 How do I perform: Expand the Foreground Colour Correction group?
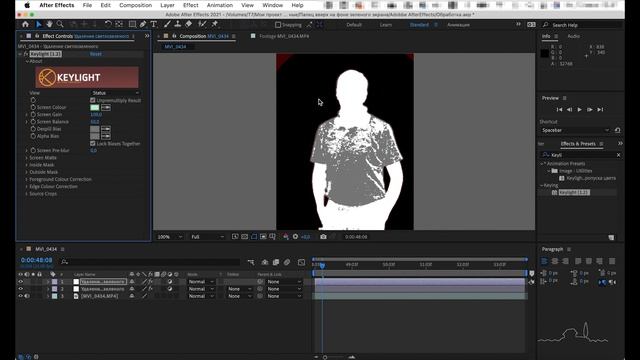(x=27, y=180)
